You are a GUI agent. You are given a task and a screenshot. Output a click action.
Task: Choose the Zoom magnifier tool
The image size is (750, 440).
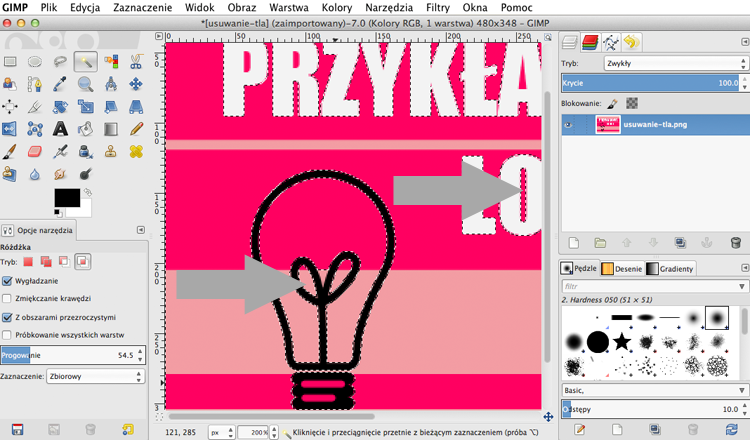pos(86,84)
